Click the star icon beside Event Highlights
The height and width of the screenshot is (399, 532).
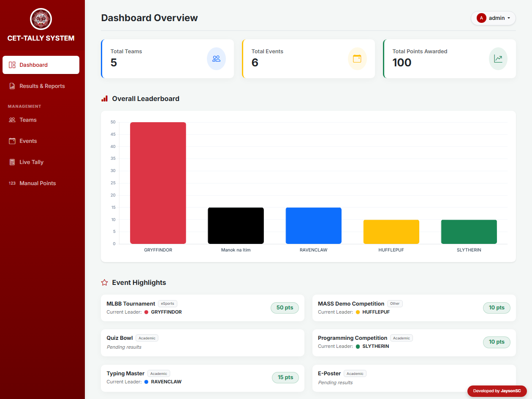104,282
